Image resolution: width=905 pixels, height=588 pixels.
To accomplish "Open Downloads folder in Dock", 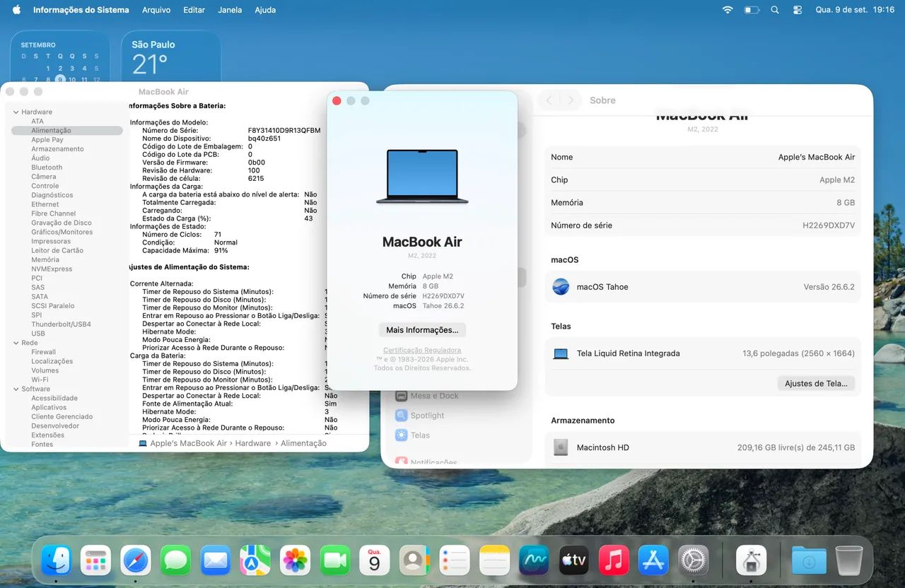I will 809,560.
